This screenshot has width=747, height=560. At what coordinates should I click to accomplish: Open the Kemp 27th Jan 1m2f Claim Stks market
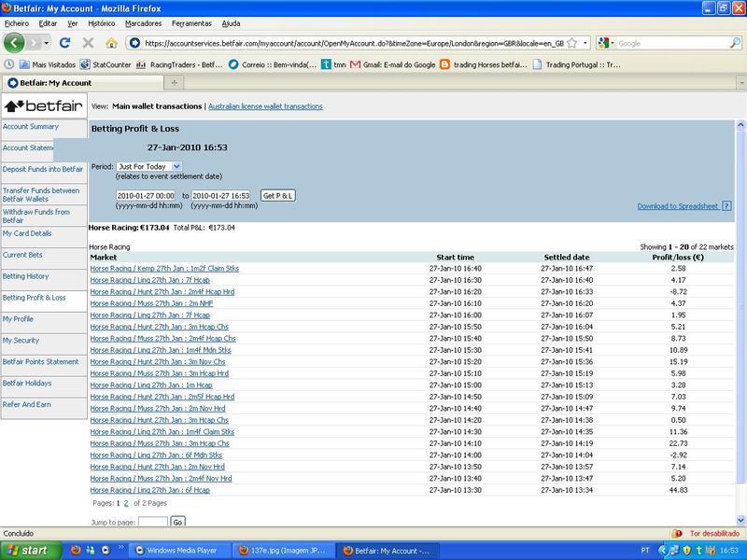click(164, 269)
